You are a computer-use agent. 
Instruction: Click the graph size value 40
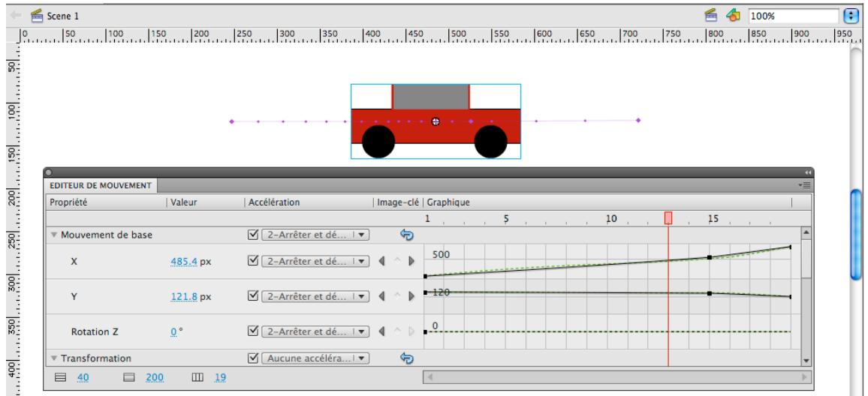(x=83, y=378)
